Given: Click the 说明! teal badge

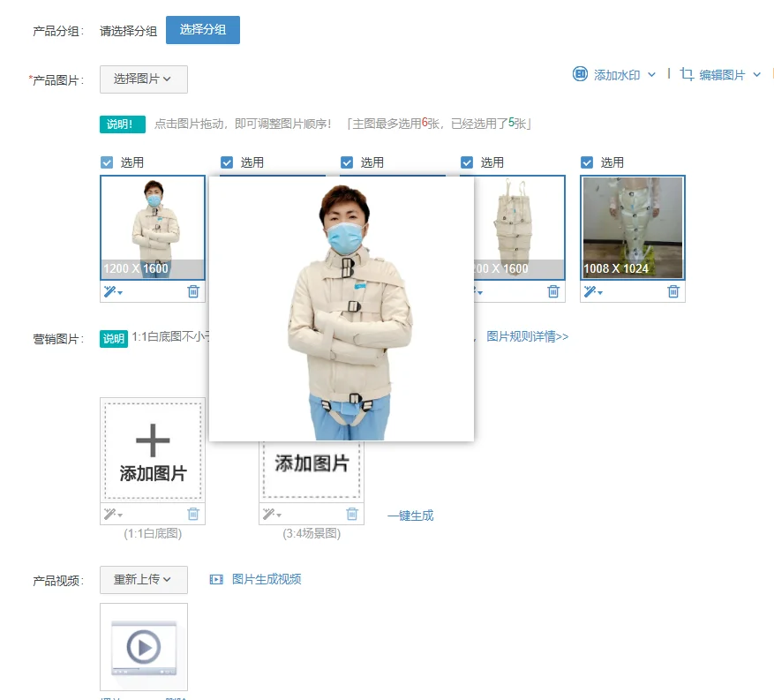Looking at the screenshot, I should pos(123,124).
